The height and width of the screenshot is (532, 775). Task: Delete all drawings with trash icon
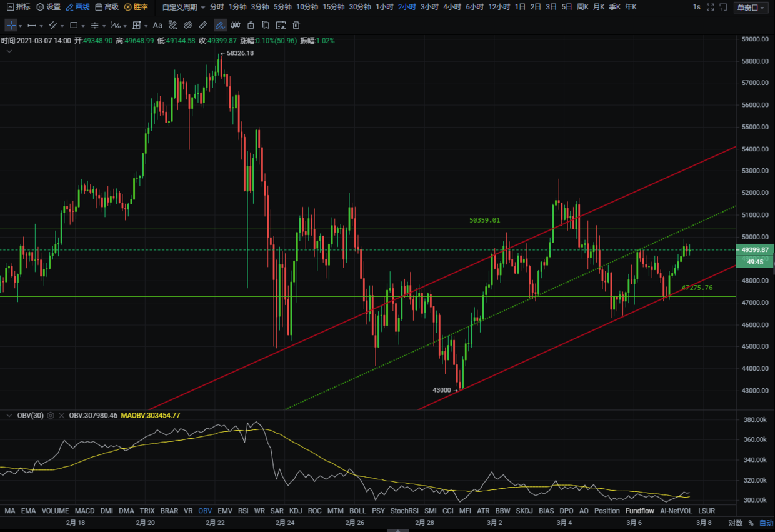click(x=296, y=26)
